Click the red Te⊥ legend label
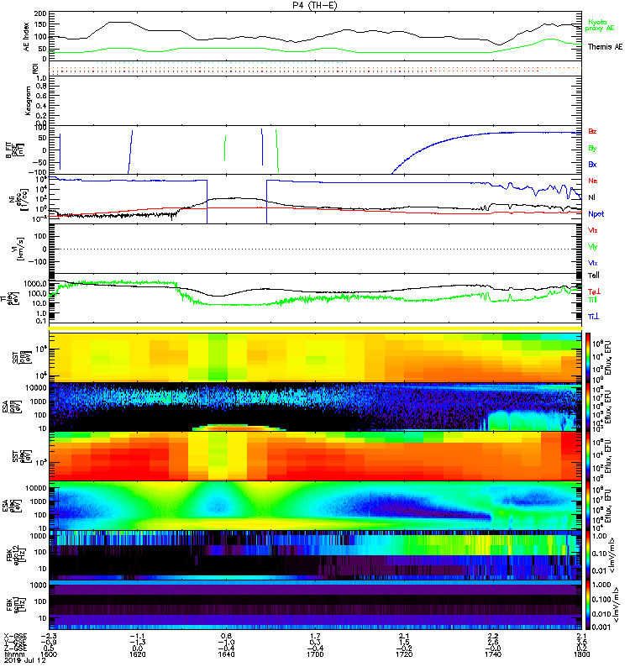The image size is (630, 672). [x=594, y=291]
